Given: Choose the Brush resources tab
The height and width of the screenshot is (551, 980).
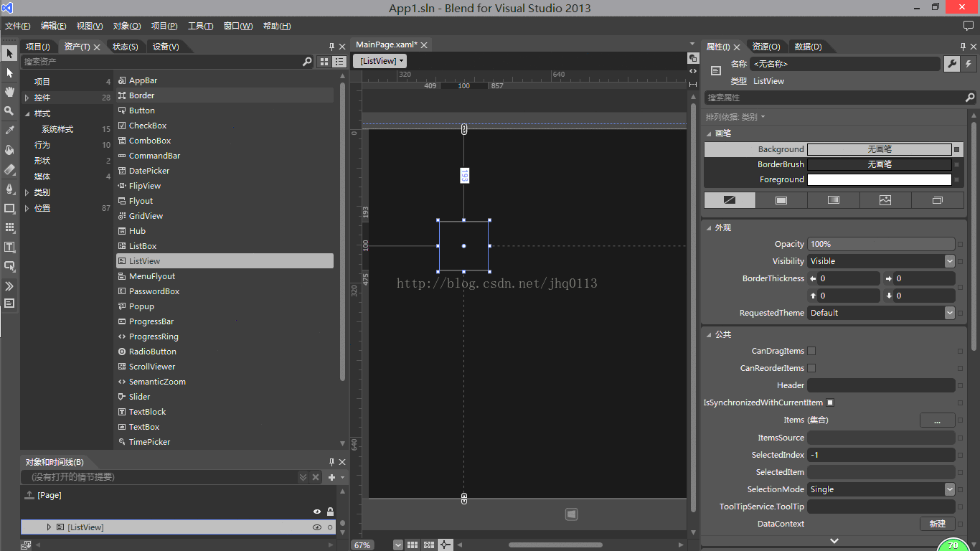Looking at the screenshot, I should 937,200.
